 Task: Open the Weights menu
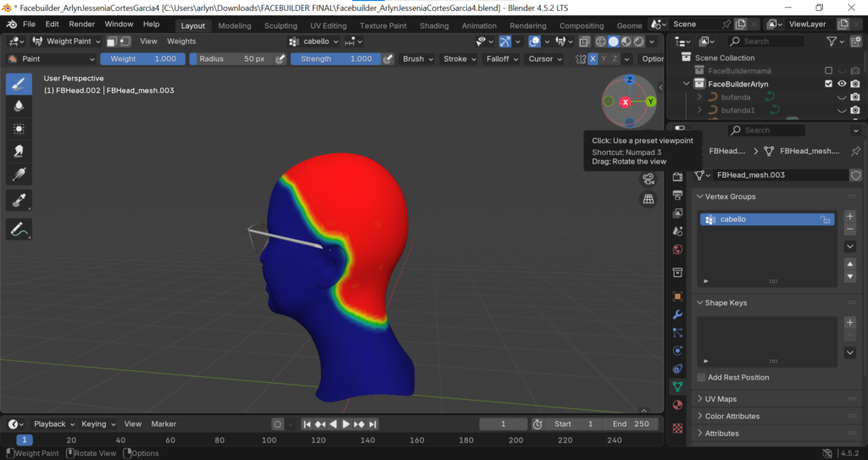point(181,41)
